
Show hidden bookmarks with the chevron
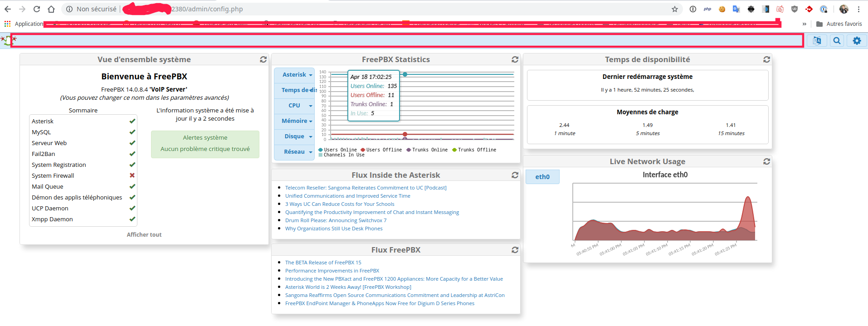[805, 24]
